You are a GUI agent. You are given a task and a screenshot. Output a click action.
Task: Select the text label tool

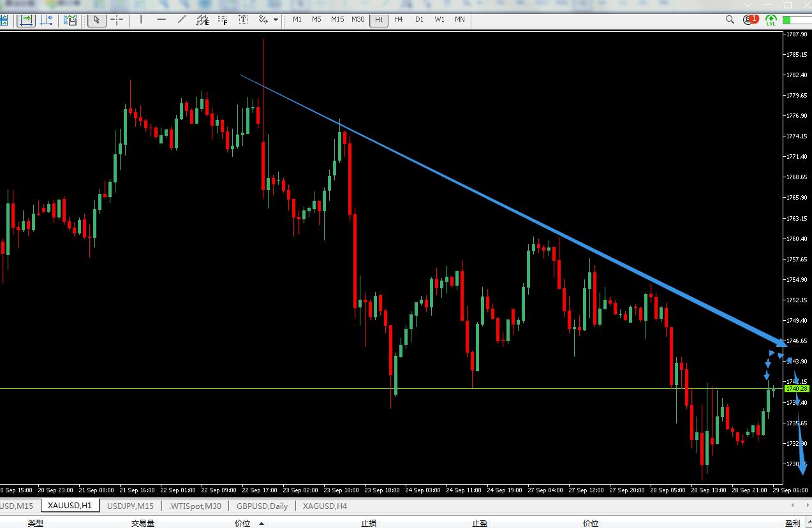point(244,20)
